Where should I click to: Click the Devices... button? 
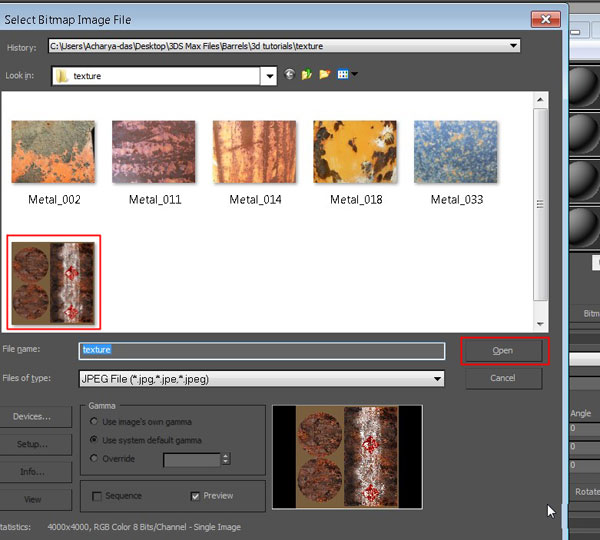[x=32, y=416]
